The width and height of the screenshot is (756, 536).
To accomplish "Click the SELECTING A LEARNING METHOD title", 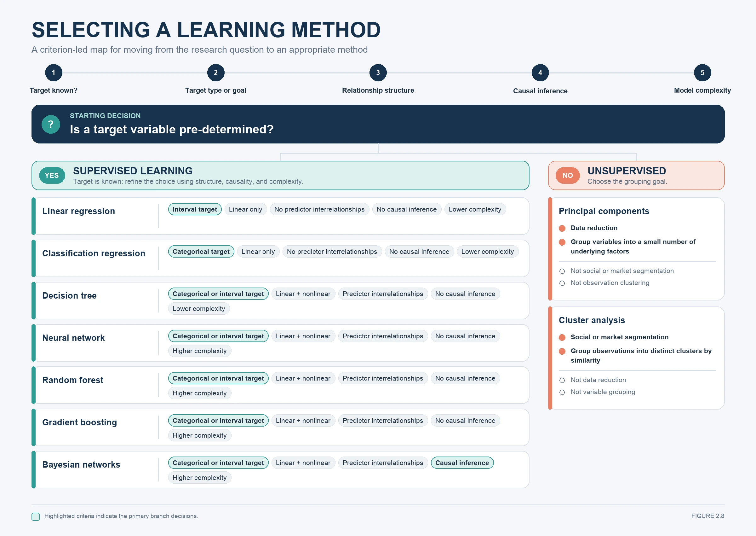I will pyautogui.click(x=206, y=30).
